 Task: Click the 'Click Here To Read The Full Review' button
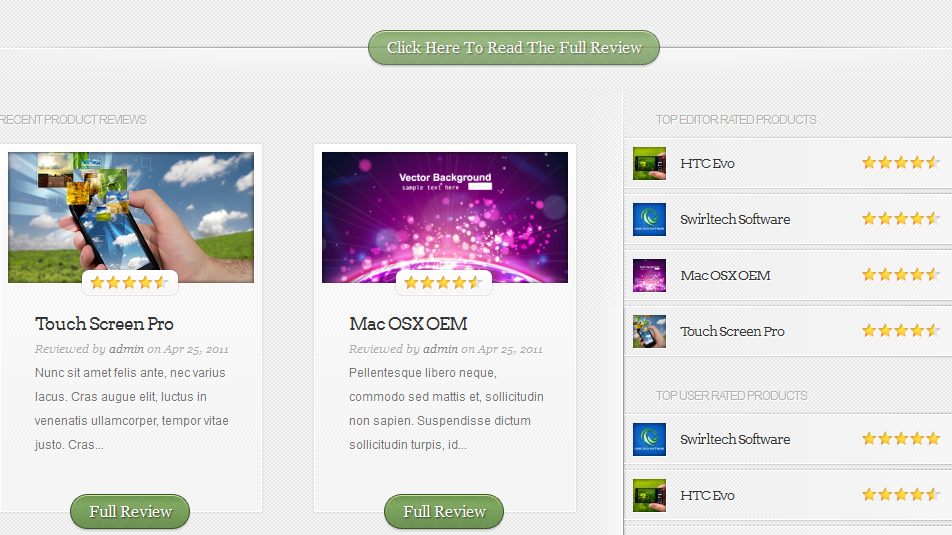[x=514, y=47]
